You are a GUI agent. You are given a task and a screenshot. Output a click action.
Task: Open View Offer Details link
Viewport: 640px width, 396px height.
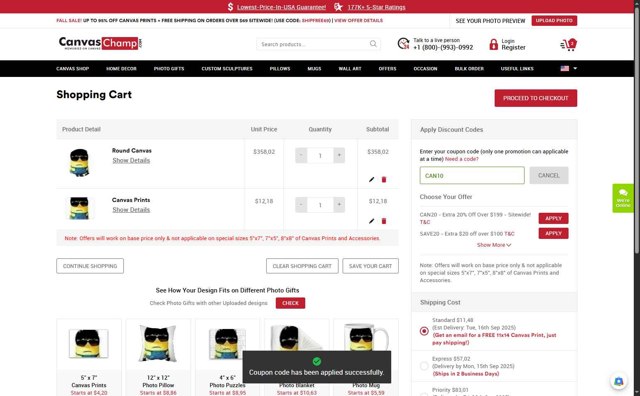tap(358, 20)
